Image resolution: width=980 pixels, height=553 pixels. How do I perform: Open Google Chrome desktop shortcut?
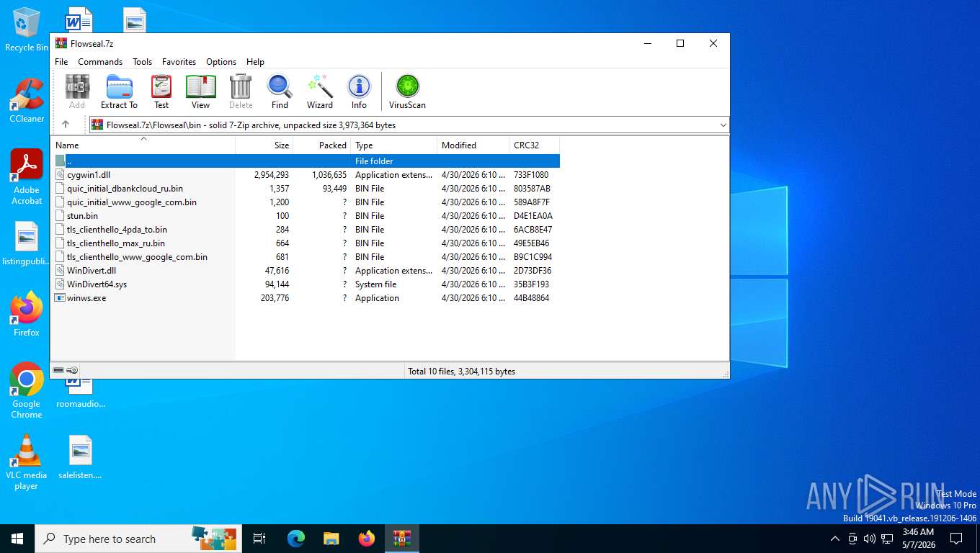pos(27,390)
